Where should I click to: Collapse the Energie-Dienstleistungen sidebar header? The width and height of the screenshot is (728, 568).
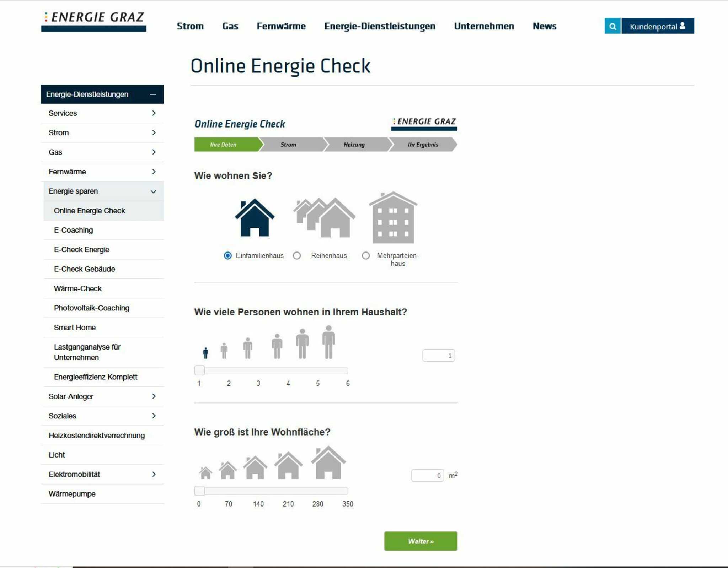[102, 94]
